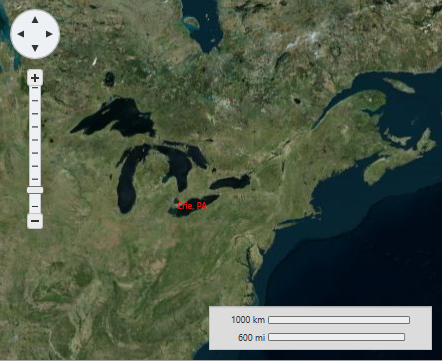Click on Lake Ontario on the map
This screenshot has width=442, height=361.
point(230,182)
